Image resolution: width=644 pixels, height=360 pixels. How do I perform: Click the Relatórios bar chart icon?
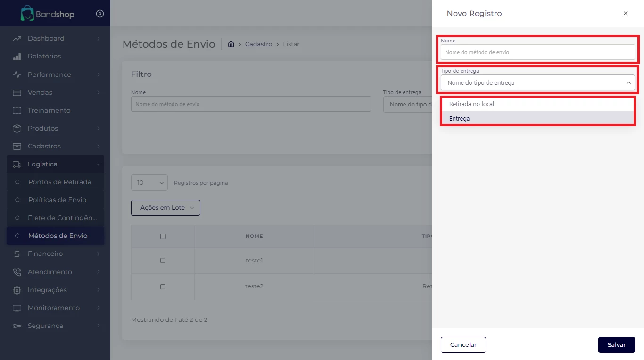click(x=17, y=57)
